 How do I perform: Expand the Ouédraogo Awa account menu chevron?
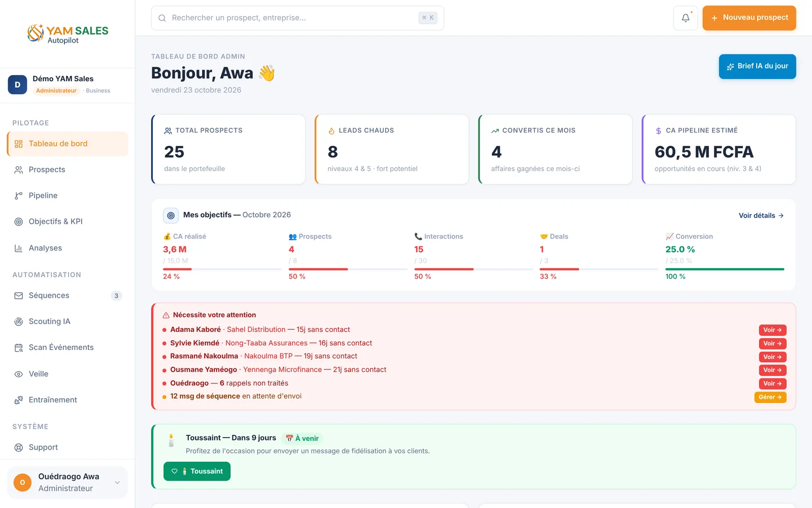tap(117, 483)
